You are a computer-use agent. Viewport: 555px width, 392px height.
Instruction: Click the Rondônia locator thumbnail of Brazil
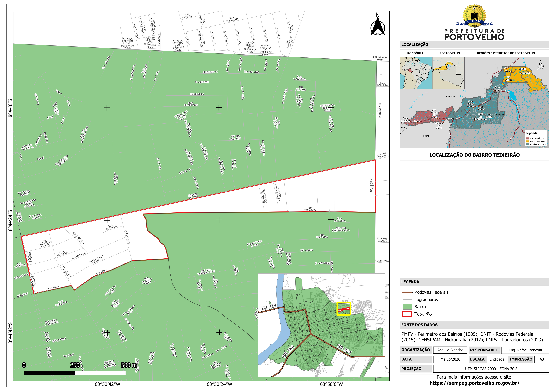point(416,73)
